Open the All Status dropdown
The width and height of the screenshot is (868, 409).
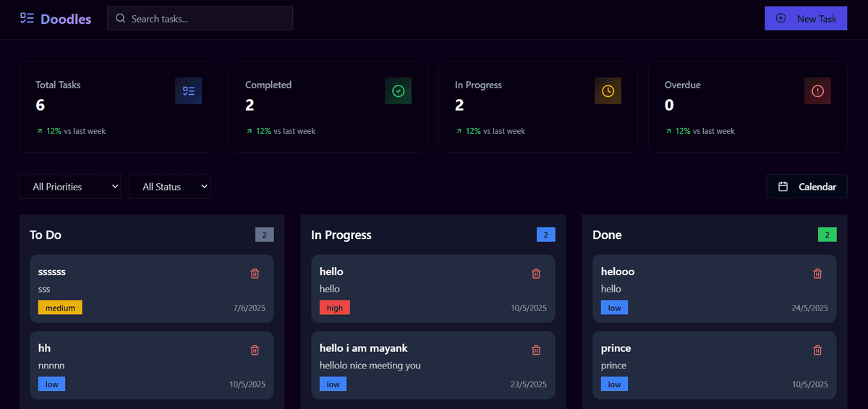(169, 187)
